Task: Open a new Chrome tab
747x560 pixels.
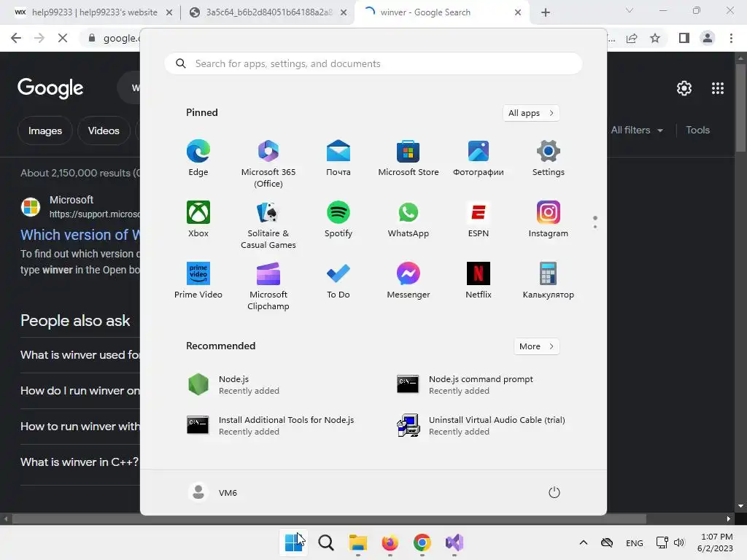Action: 546,12
